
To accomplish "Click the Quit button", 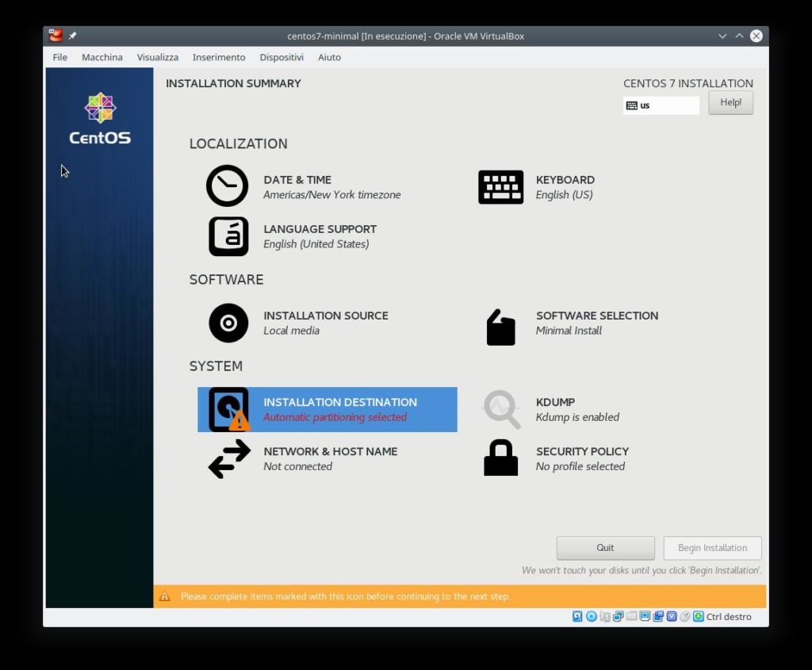I will pos(605,547).
